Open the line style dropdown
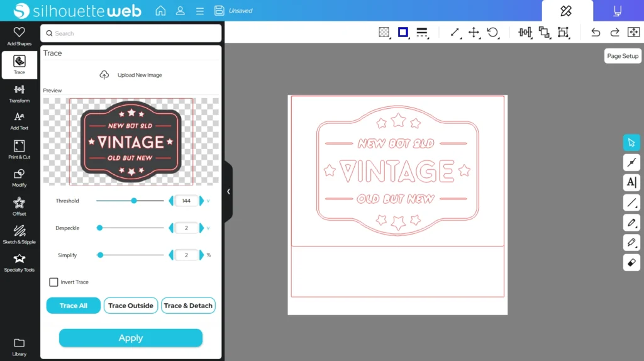Image resolution: width=644 pixels, height=361 pixels. tap(422, 32)
